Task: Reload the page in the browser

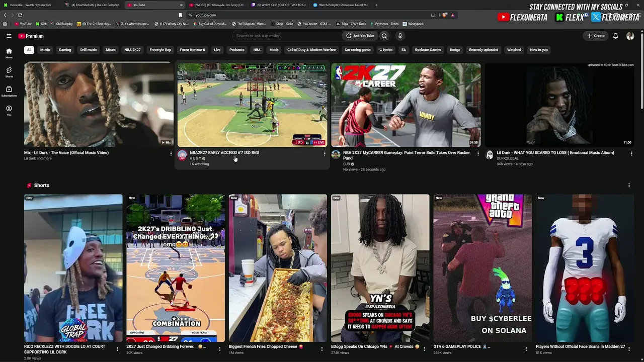Action: point(20,15)
